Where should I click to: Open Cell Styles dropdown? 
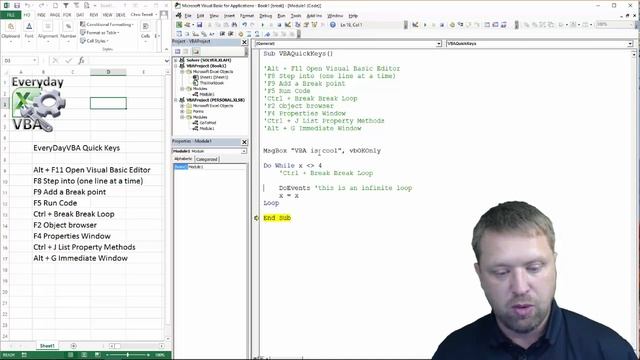click(x=95, y=41)
